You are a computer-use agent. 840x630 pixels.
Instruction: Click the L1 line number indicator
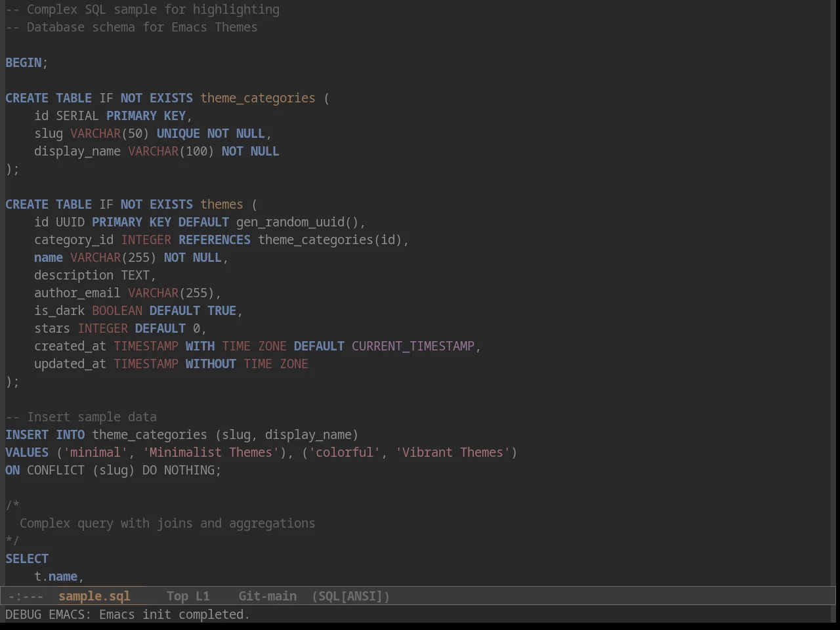(x=203, y=596)
